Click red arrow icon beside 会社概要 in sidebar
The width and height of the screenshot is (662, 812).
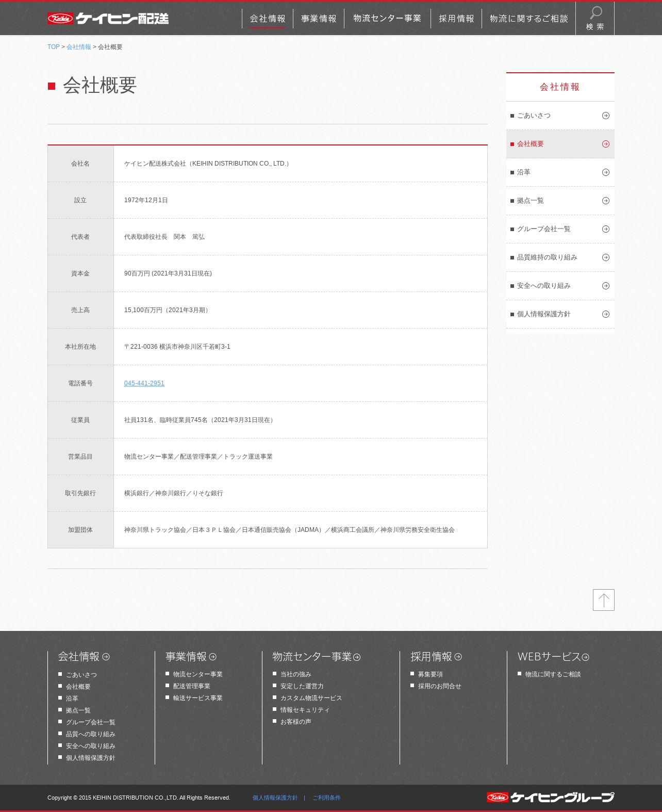coord(606,144)
